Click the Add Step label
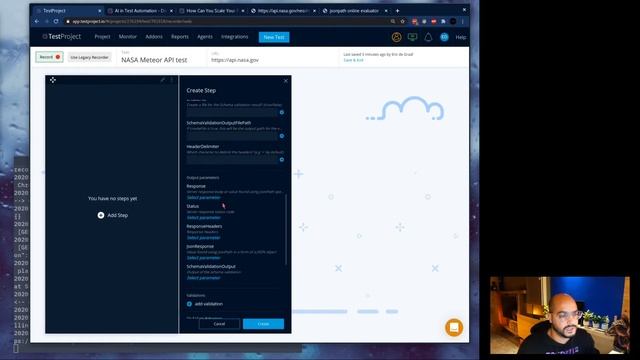 coord(118,215)
